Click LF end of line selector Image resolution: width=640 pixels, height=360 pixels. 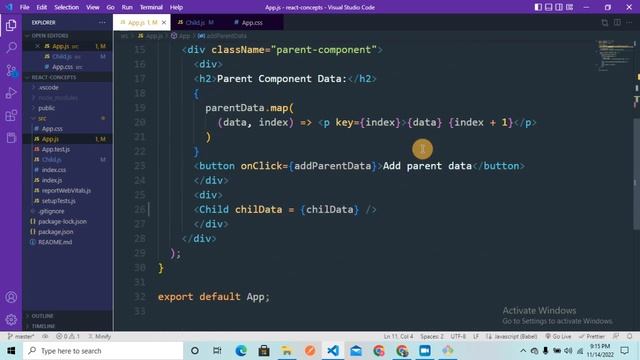click(x=476, y=336)
